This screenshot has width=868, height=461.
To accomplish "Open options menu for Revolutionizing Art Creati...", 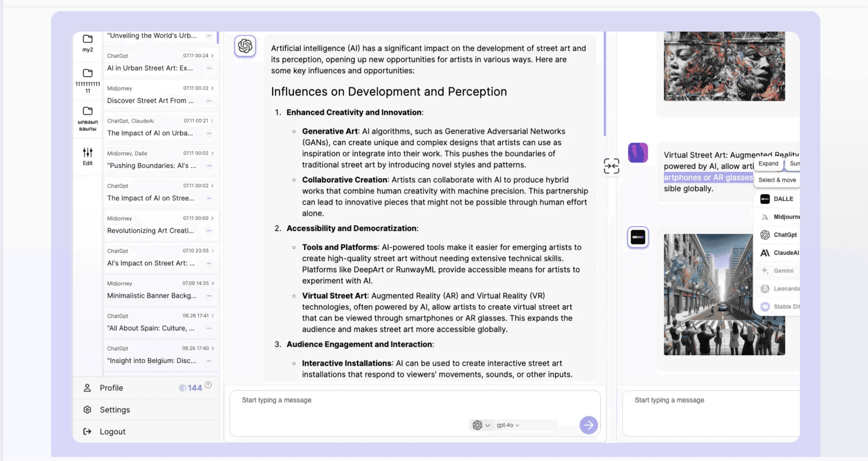I will click(x=209, y=231).
